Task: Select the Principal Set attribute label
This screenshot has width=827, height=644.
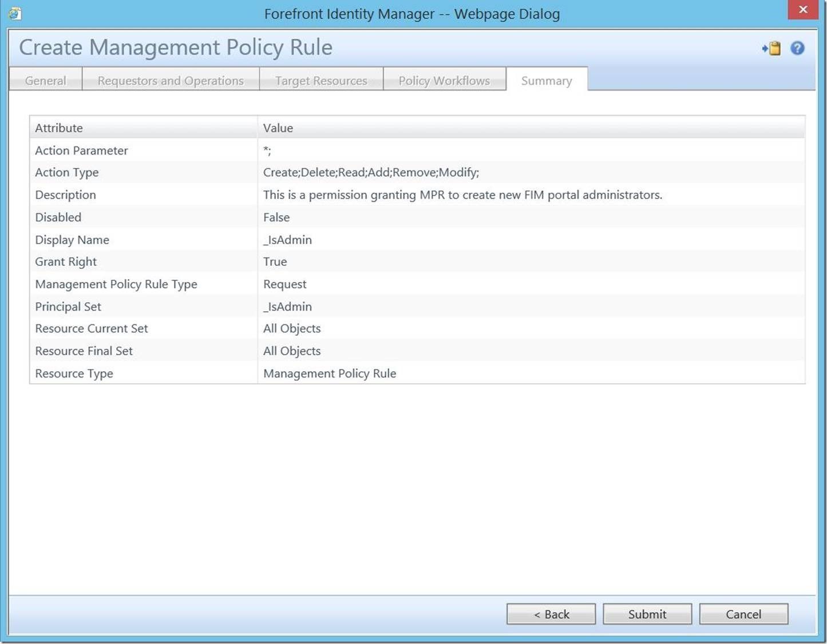Action: [68, 307]
